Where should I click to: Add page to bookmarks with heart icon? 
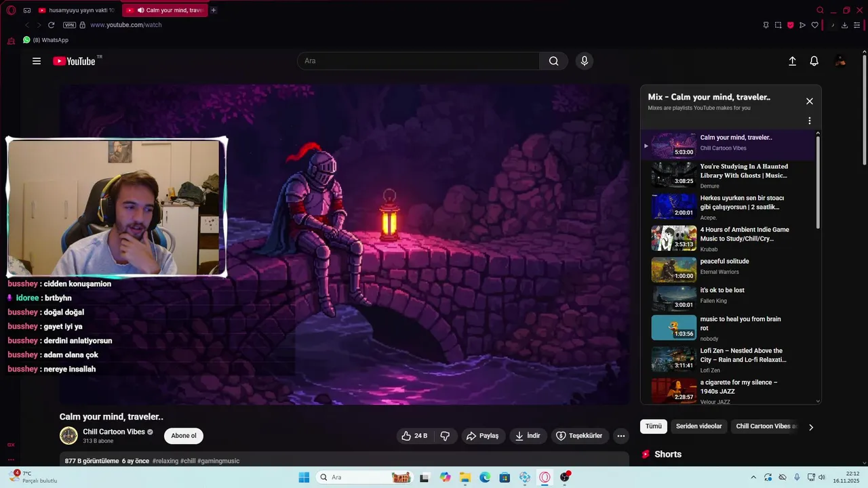click(x=814, y=25)
